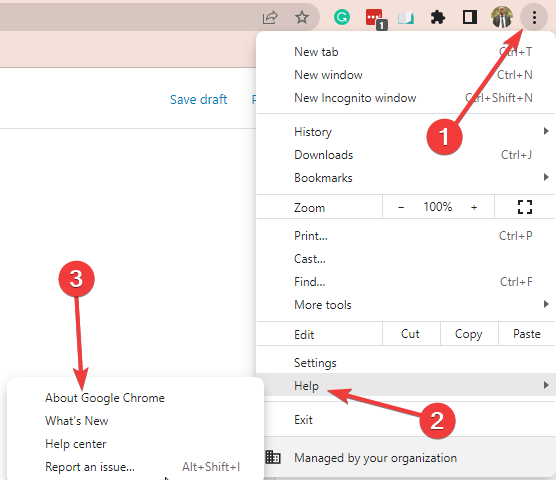Click the profile avatar icon
The height and width of the screenshot is (480, 556).
502,17
